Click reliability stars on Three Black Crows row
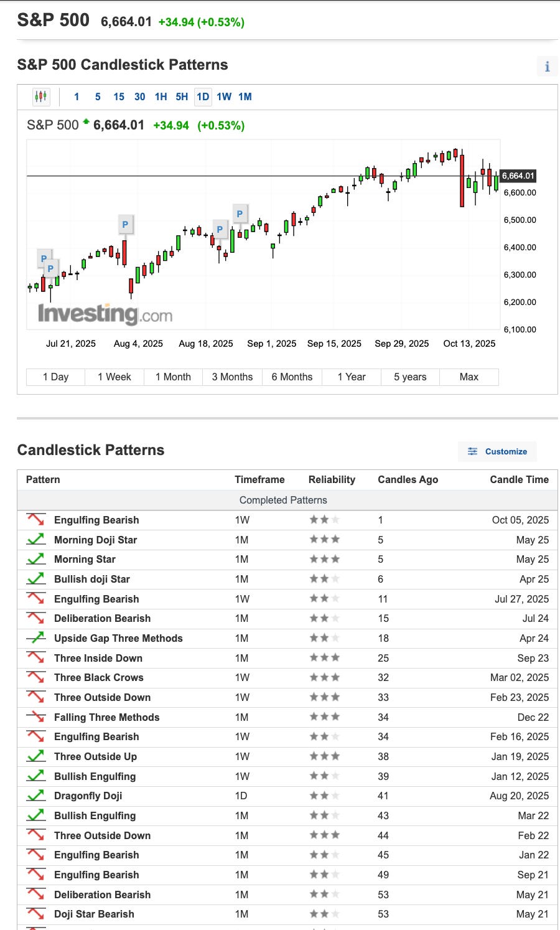The image size is (560, 930). (325, 677)
